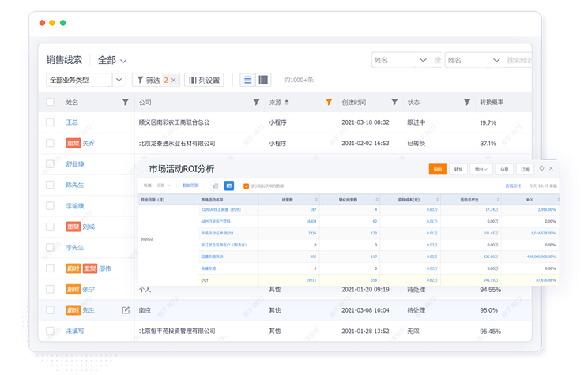Open the 疫情专题活动 campaign link

(x=213, y=257)
